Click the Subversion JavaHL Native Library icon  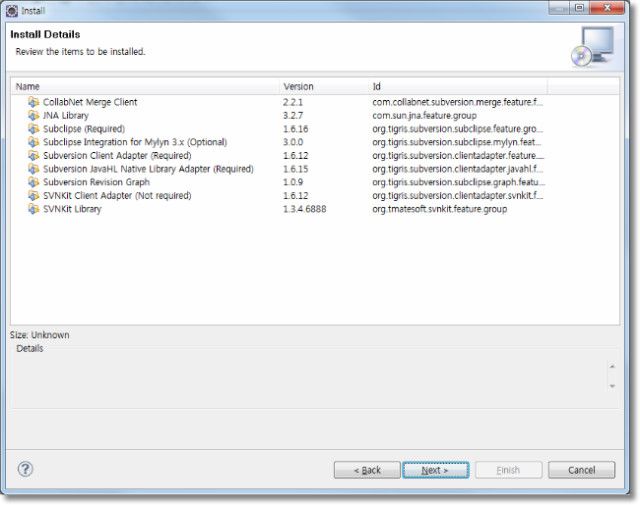point(33,169)
